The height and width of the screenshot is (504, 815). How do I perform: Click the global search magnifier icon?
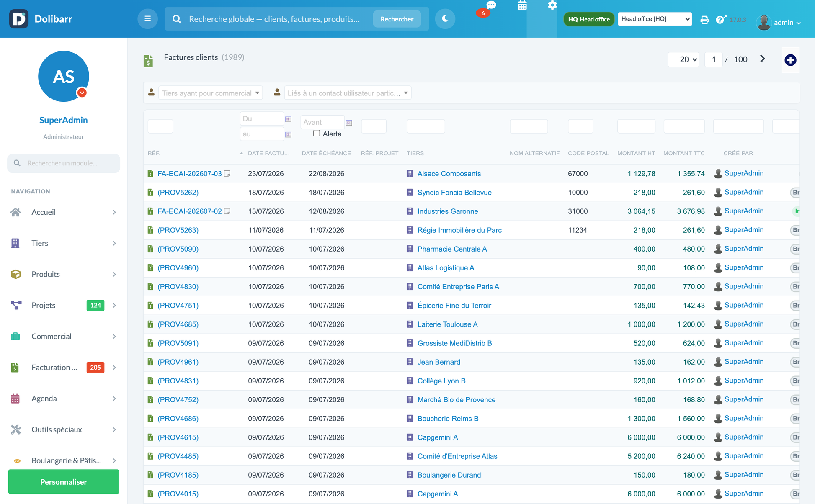(x=177, y=19)
